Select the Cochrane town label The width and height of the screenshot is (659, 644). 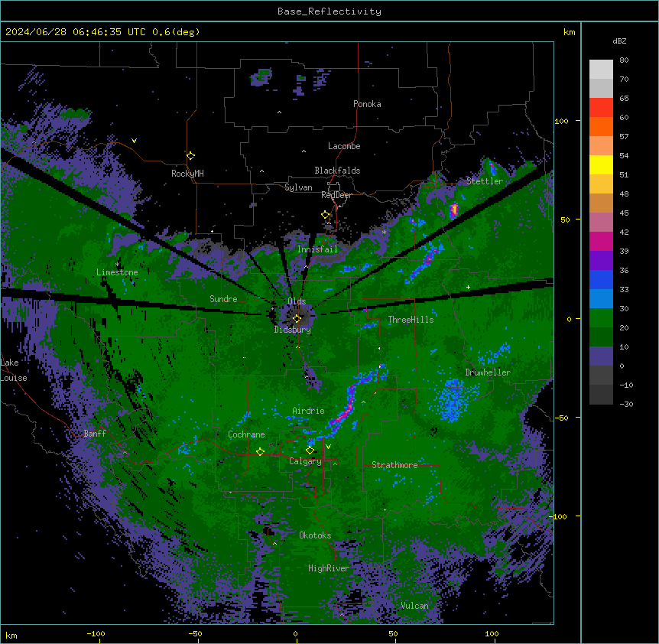[x=246, y=434]
